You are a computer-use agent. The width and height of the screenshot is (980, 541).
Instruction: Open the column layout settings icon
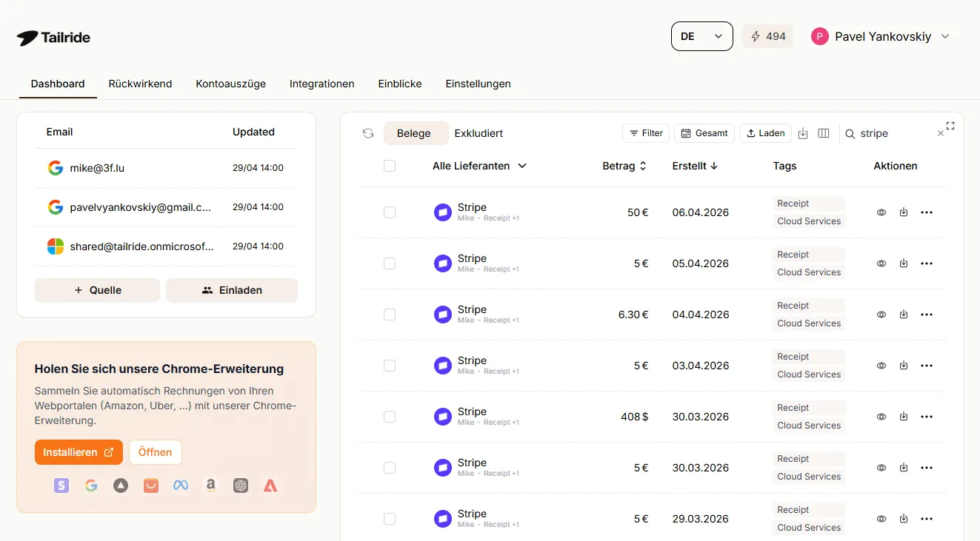pos(824,133)
